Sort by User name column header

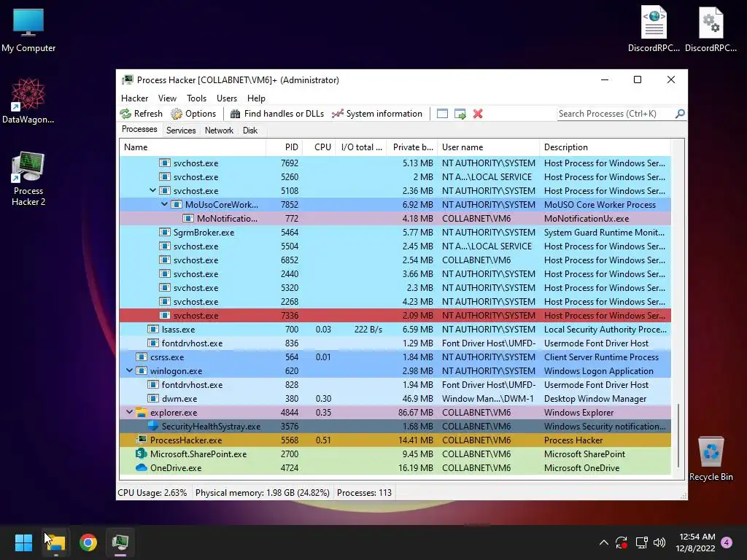point(488,147)
